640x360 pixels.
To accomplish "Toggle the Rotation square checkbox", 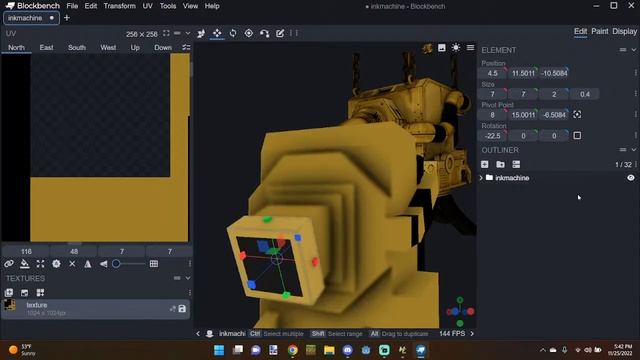I will pos(577,136).
